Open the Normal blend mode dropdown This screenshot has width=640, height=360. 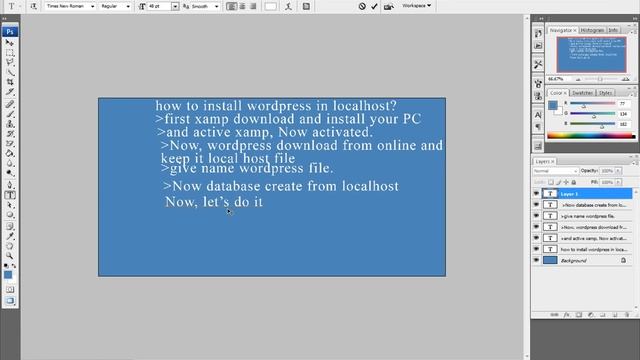556,171
